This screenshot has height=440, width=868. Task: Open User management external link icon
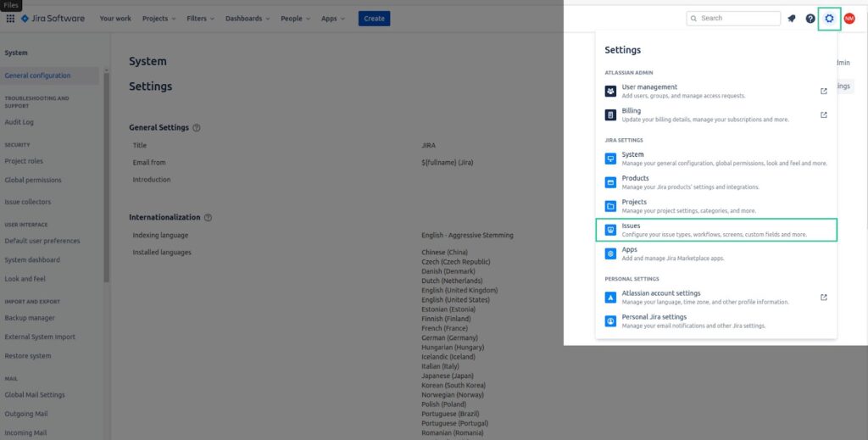824,92
